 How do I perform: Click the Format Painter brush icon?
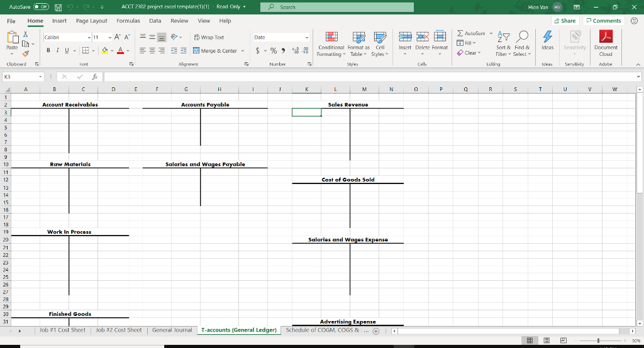click(25, 53)
